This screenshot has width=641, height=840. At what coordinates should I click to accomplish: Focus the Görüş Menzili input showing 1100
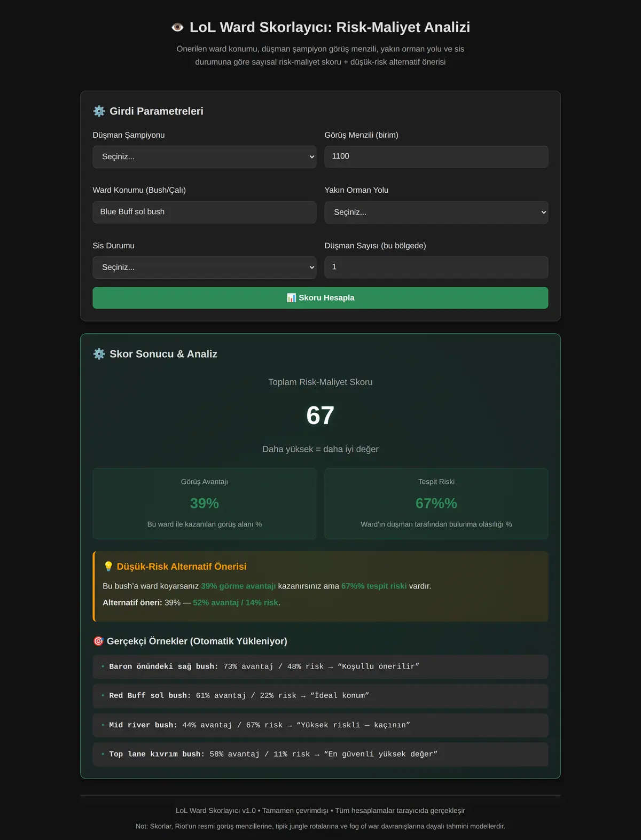click(x=436, y=156)
